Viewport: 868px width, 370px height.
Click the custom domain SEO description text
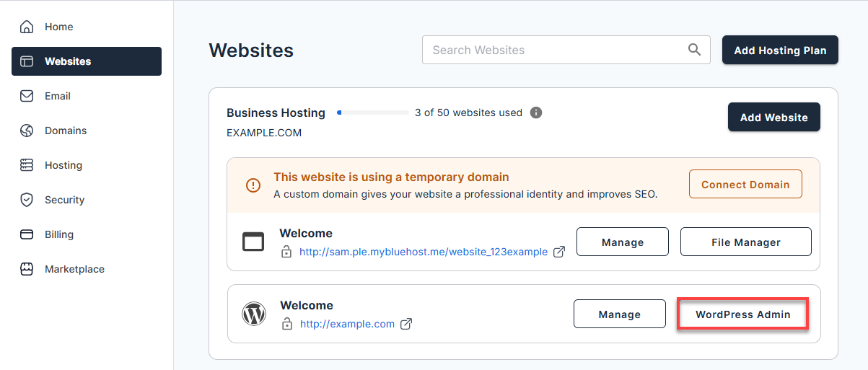click(465, 194)
